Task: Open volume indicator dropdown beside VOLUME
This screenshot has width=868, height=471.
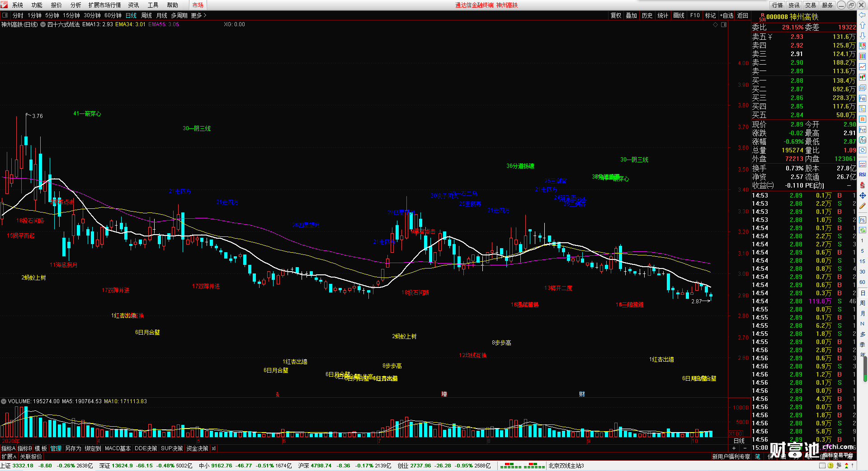Action: click(x=4, y=401)
